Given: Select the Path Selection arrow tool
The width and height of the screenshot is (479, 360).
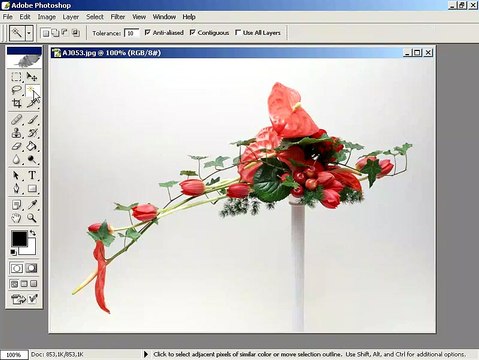Looking at the screenshot, I should (16, 175).
